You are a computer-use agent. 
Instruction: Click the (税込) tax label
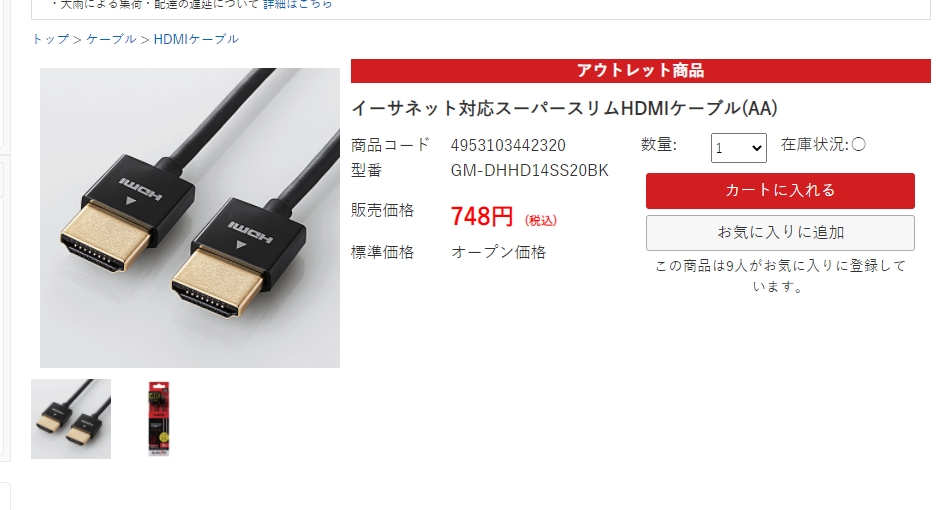[540, 220]
